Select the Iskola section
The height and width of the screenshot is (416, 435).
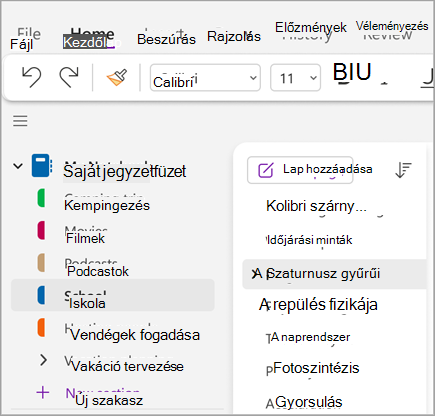[x=113, y=295]
